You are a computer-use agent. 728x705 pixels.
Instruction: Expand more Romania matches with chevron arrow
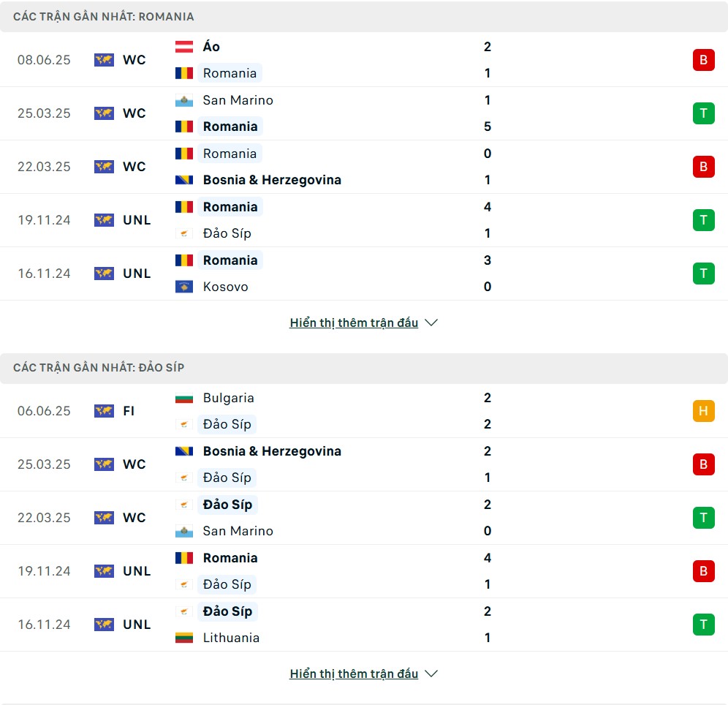[431, 323]
